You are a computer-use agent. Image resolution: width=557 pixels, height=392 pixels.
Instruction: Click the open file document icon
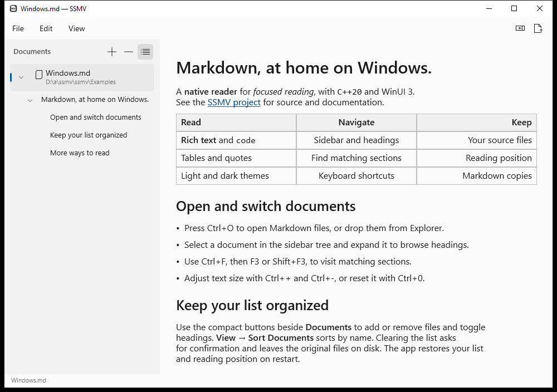point(538,28)
